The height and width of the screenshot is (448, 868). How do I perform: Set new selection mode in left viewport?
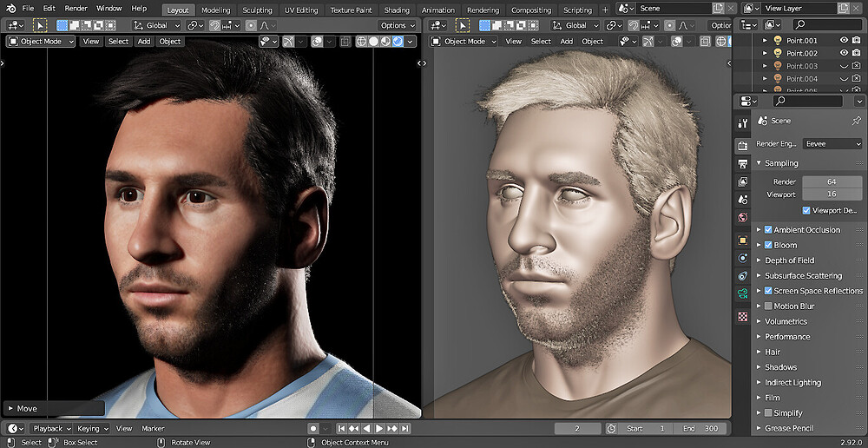62,25
